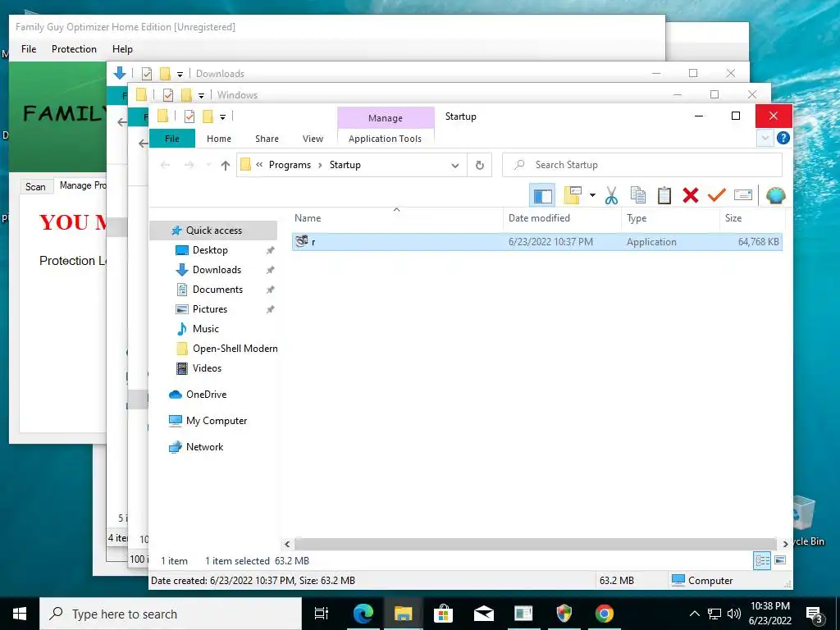
Task: Open the address bar history dropdown
Action: (x=454, y=165)
